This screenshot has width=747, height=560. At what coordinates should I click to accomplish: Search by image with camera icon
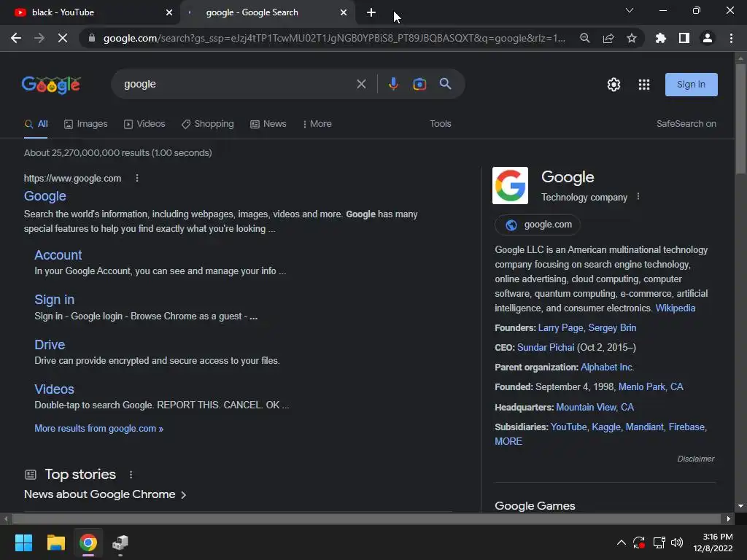pos(419,85)
